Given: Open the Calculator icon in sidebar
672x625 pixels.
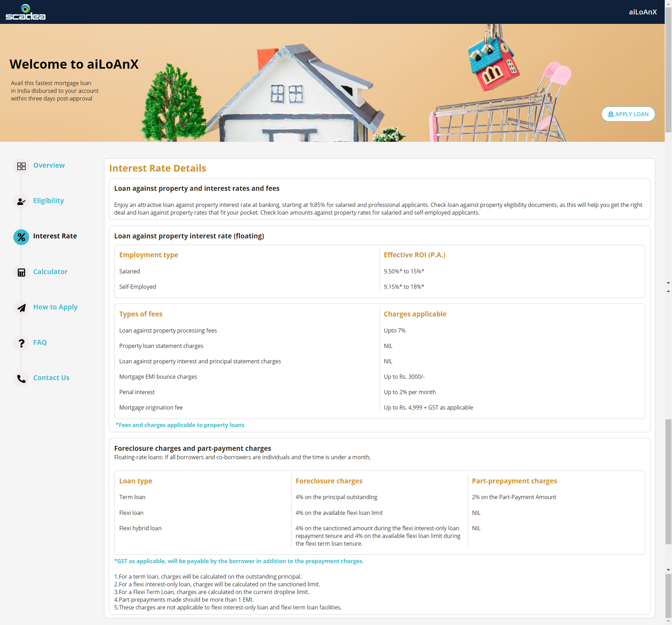Looking at the screenshot, I should (x=21, y=273).
